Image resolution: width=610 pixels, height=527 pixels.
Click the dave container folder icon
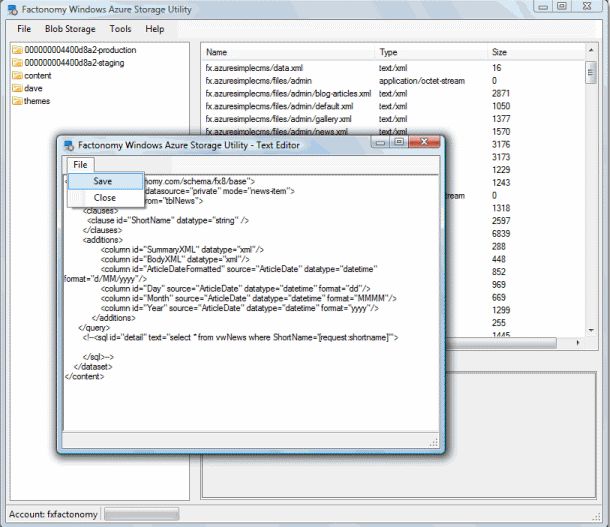click(17, 88)
